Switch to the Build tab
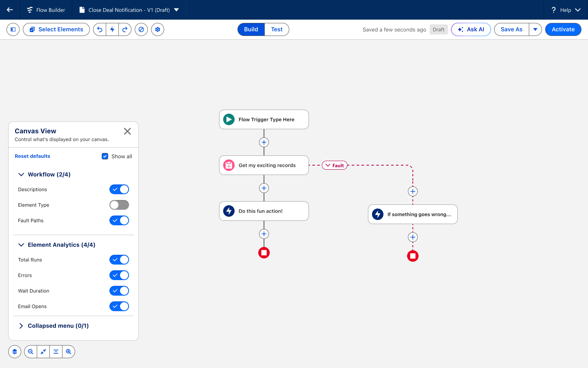Viewport: 588px width, 368px height. [251, 29]
